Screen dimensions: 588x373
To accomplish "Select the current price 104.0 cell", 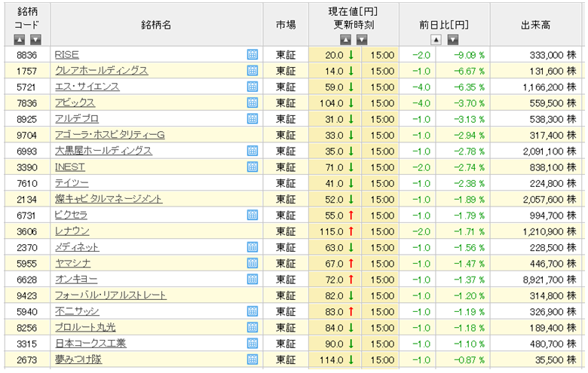I will click(335, 102).
